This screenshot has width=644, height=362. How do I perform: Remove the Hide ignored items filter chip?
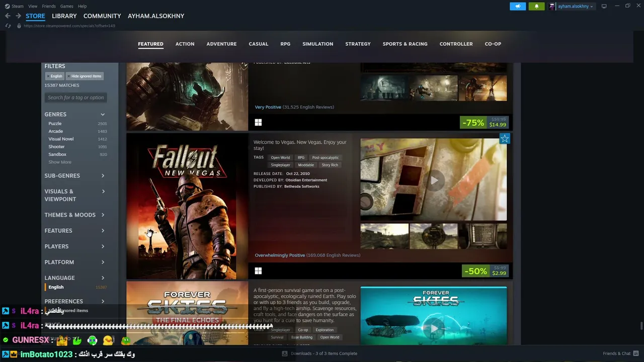coord(85,76)
